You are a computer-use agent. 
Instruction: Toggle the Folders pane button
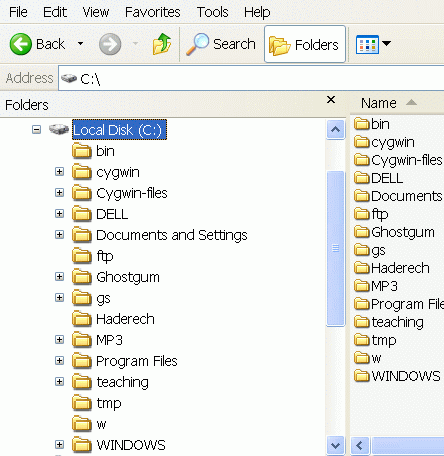[305, 44]
